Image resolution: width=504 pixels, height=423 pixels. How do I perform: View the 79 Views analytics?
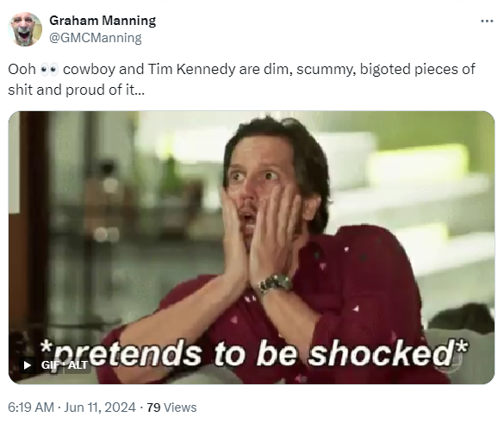click(171, 407)
